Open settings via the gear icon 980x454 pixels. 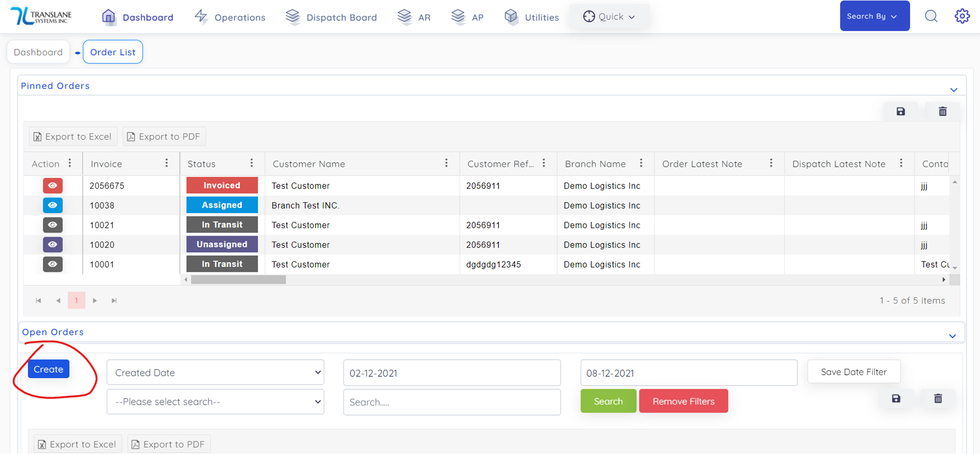coord(962,16)
